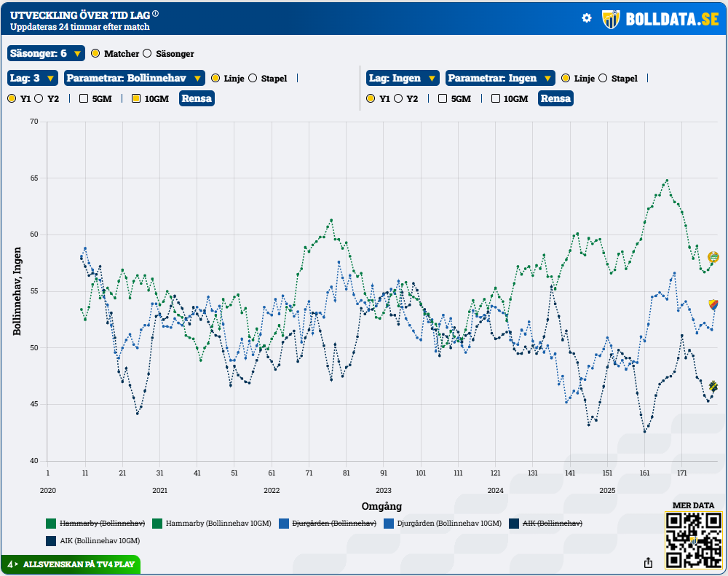Image resolution: width=728 pixels, height=576 pixels.
Task: Enable the left 5GM checkbox
Action: (x=84, y=98)
